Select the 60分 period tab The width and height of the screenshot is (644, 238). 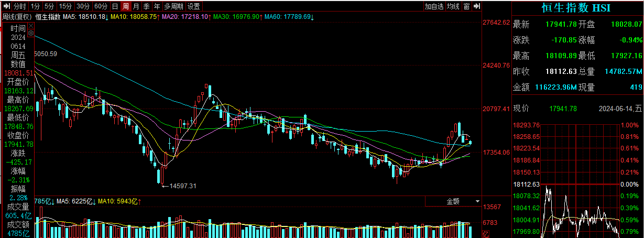101,6
